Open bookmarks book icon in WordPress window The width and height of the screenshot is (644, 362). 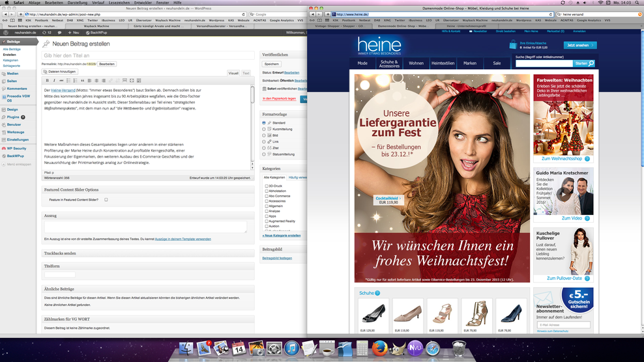click(12, 20)
